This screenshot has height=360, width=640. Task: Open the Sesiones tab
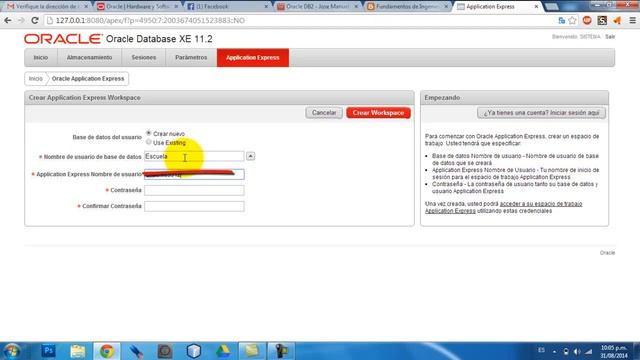coord(144,58)
